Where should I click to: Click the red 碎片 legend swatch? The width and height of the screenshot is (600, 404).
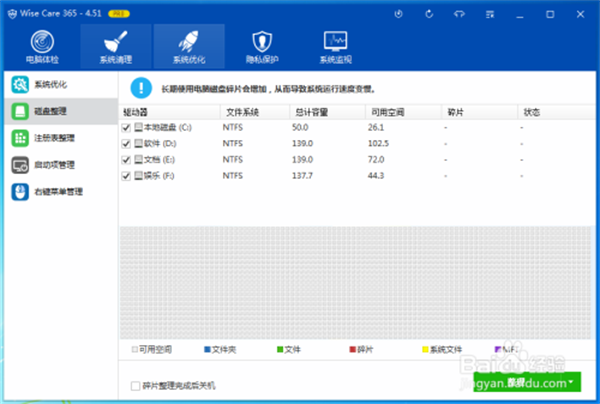pos(353,349)
